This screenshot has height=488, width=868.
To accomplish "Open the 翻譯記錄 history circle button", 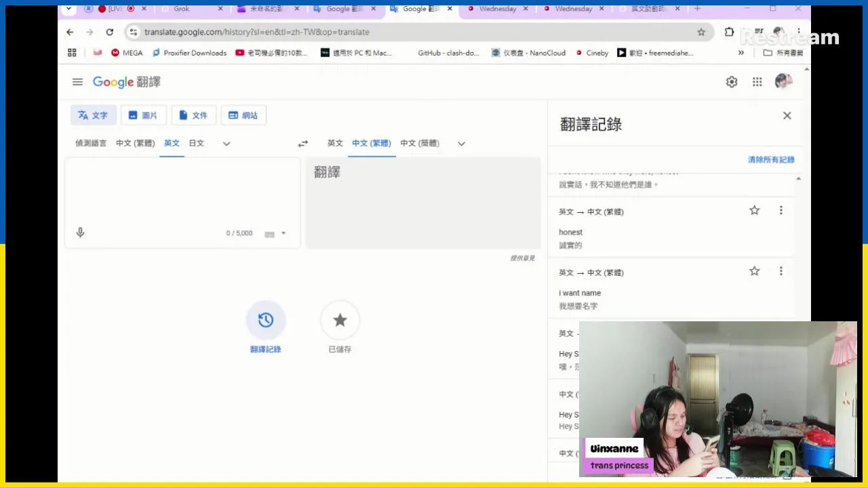I will pos(266,320).
